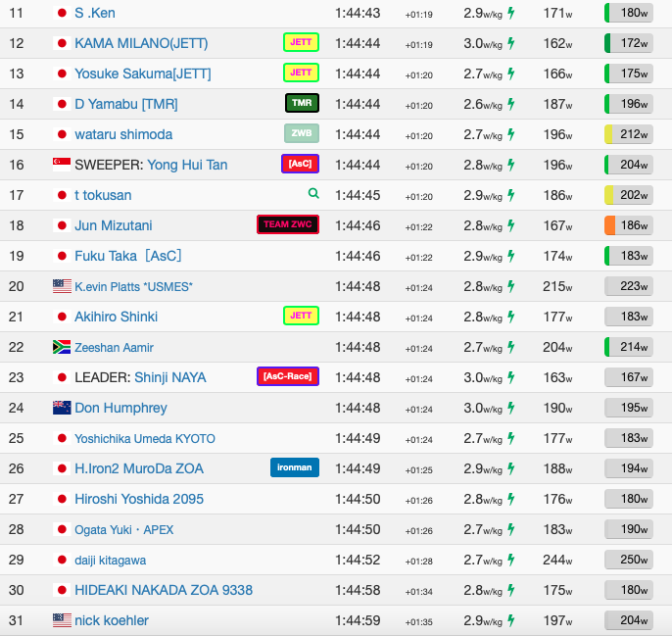This screenshot has width=672, height=636.
Task: Click 214w power bar for Zeeshan Aamir
Action: [x=629, y=347]
